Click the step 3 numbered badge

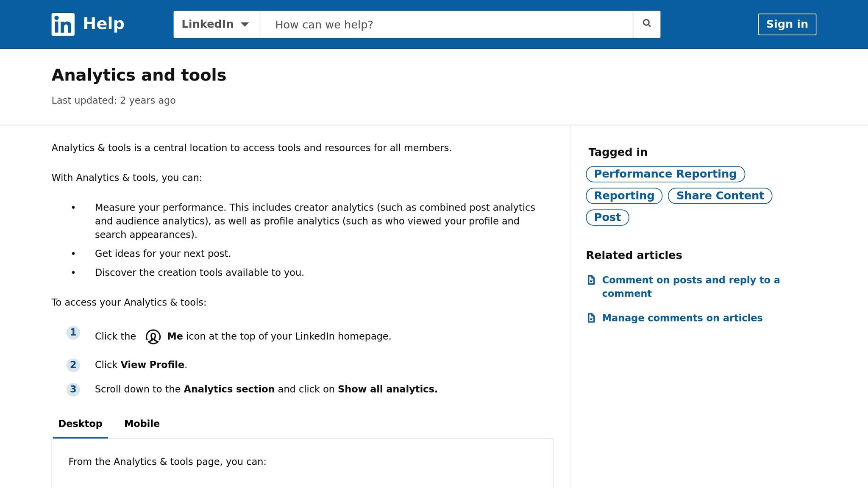click(x=73, y=389)
